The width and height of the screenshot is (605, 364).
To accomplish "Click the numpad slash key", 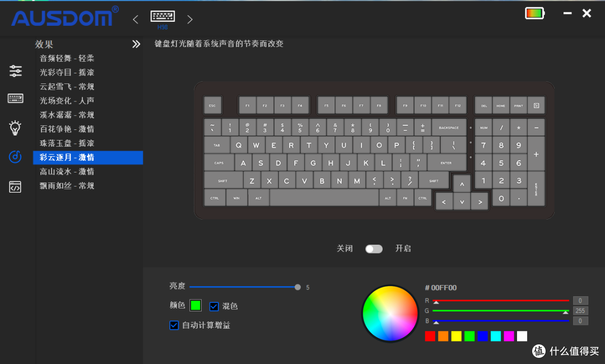I will pos(501,127).
